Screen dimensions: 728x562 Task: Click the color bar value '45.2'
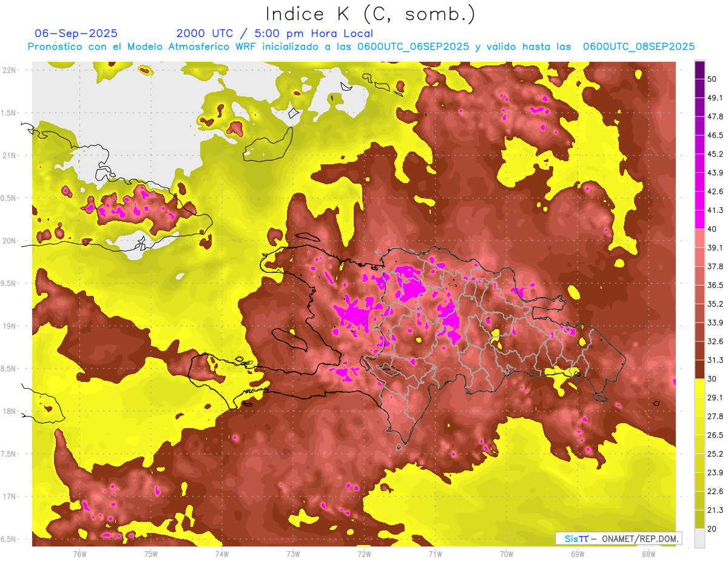pos(715,154)
